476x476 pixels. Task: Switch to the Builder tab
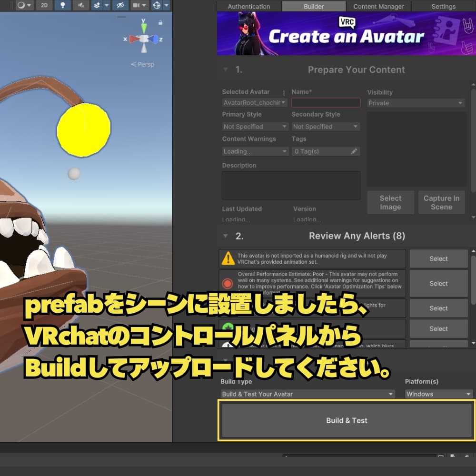tap(314, 6)
